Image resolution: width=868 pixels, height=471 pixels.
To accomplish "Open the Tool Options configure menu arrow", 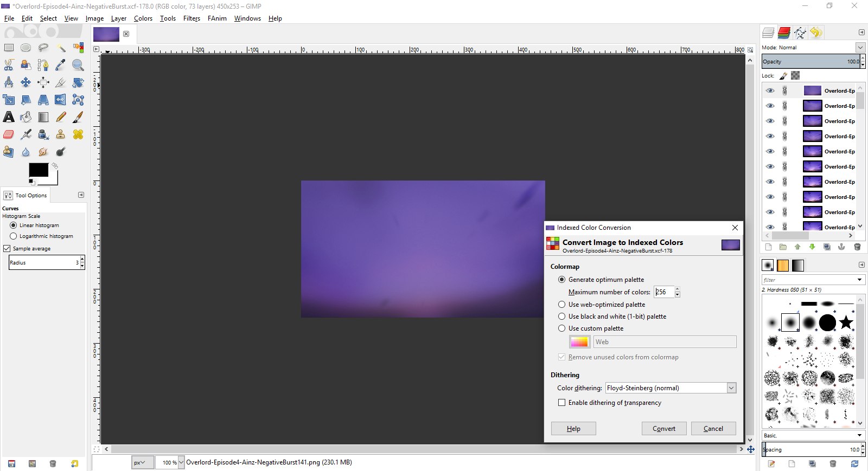I will point(81,195).
